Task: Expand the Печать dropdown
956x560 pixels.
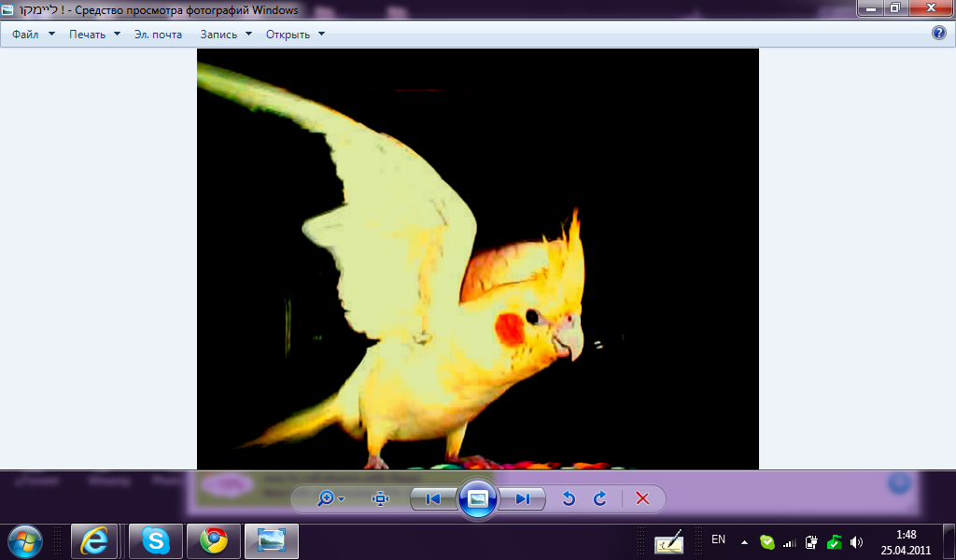Action: coord(94,35)
